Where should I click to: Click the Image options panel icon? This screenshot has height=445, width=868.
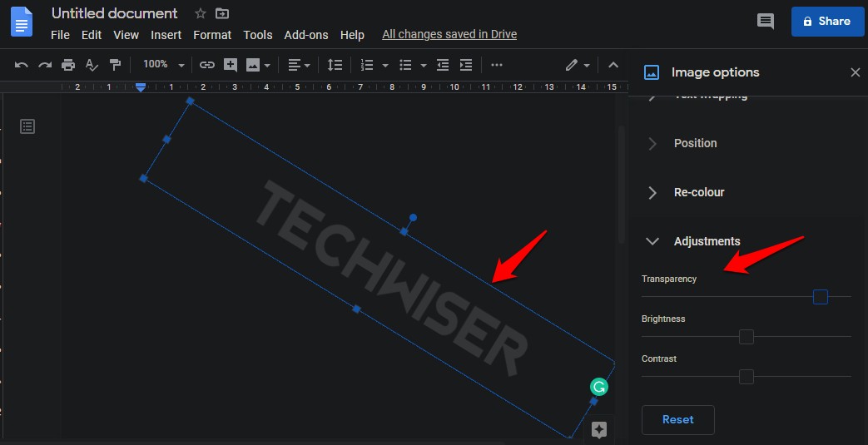652,72
